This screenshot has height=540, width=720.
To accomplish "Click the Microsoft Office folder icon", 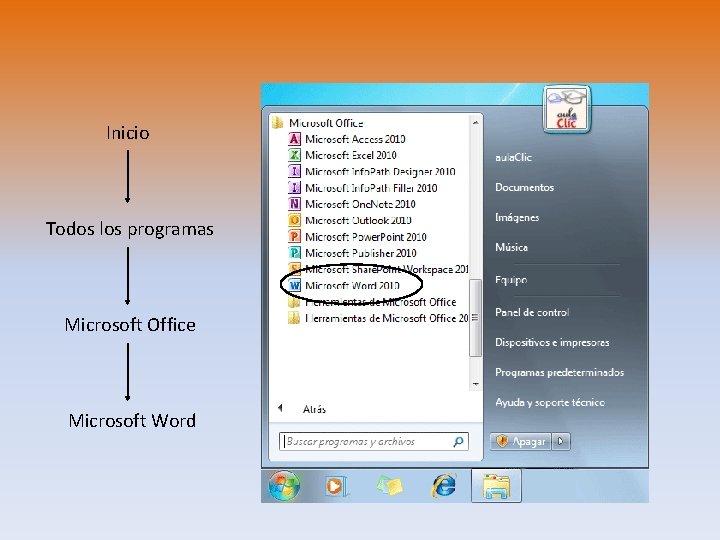I will [x=277, y=123].
